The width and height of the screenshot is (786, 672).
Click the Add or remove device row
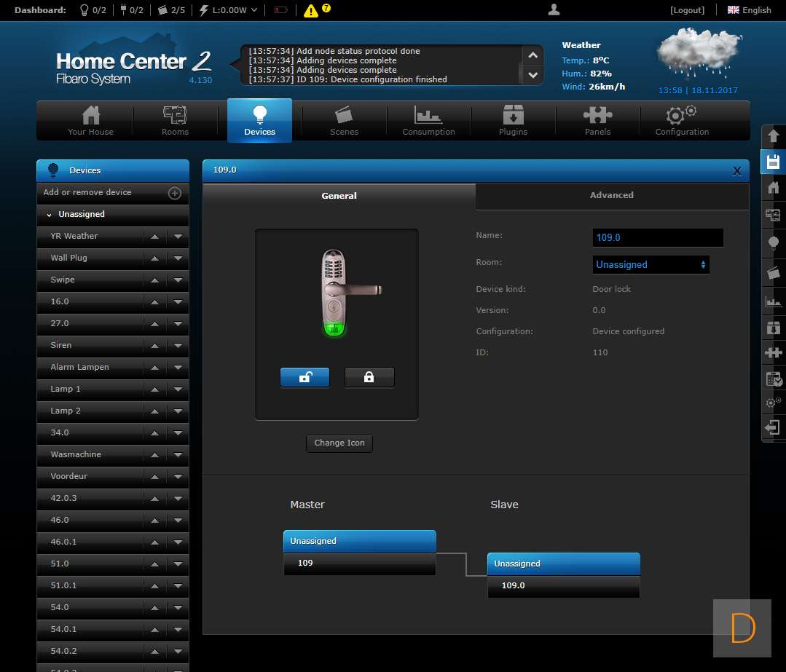point(113,193)
